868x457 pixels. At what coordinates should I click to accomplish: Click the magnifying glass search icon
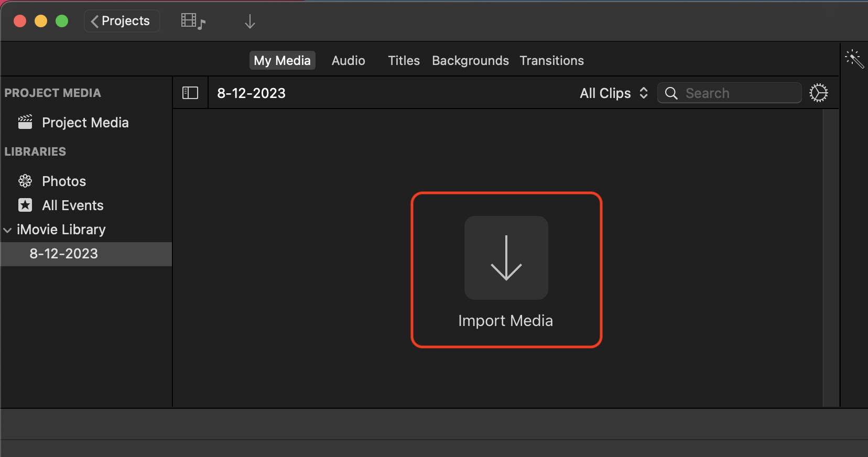(671, 93)
